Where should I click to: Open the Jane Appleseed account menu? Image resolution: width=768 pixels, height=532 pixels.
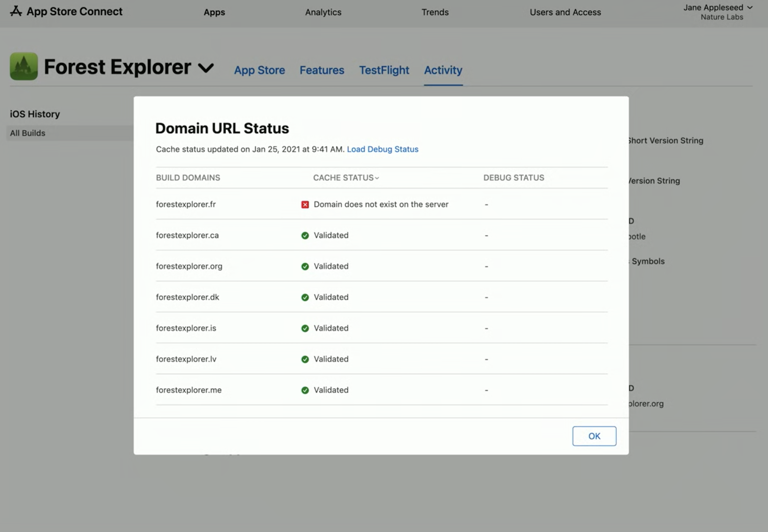[x=718, y=8]
